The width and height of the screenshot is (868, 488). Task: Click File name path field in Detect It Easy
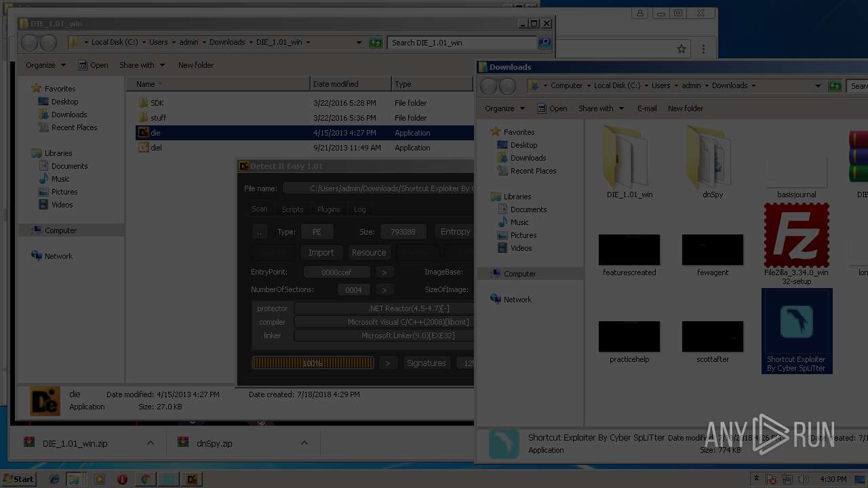378,188
